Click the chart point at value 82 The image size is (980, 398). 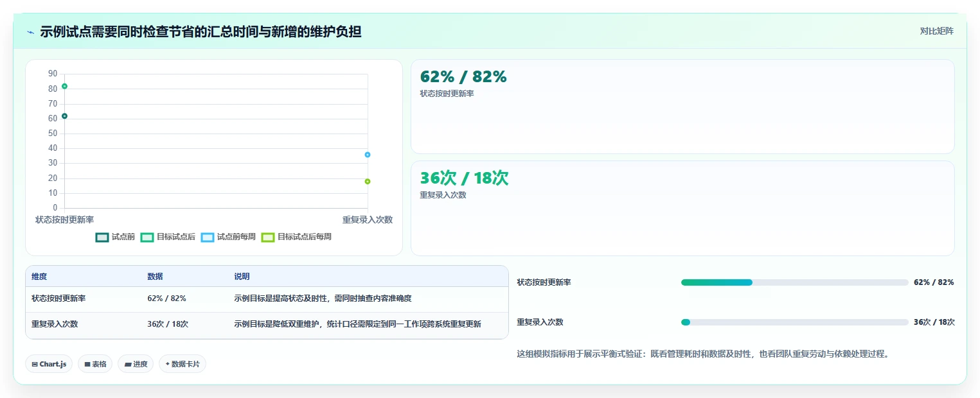pyautogui.click(x=64, y=86)
